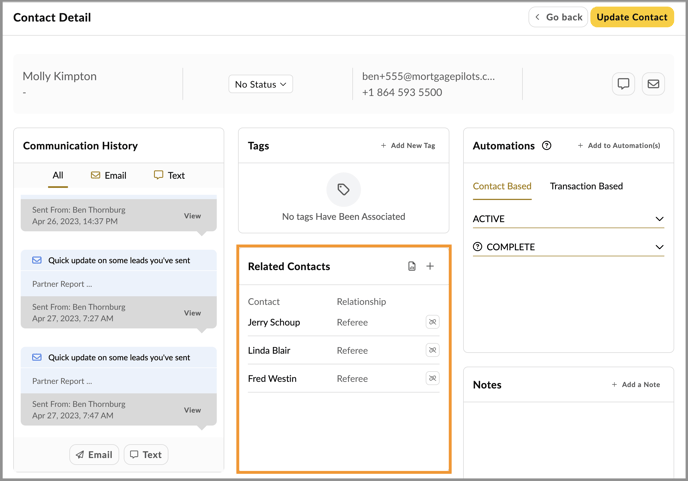
Task: Click the Molly Kimpton contact name
Action: 60,76
